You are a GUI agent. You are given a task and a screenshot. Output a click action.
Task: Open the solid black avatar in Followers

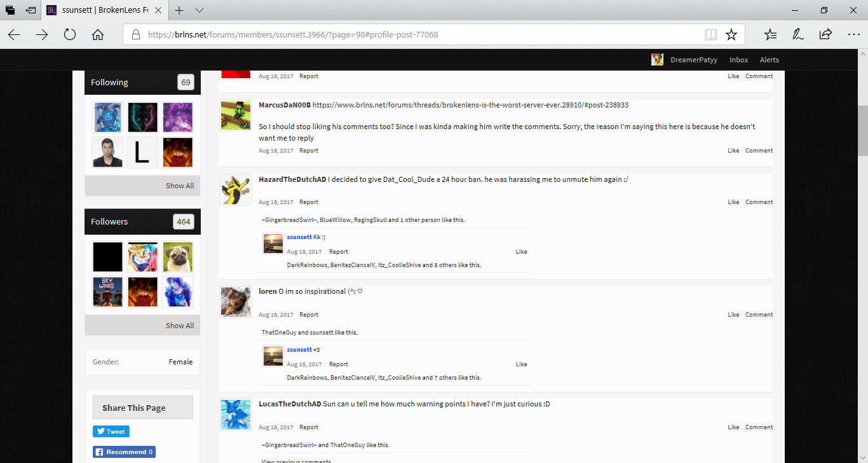click(107, 257)
